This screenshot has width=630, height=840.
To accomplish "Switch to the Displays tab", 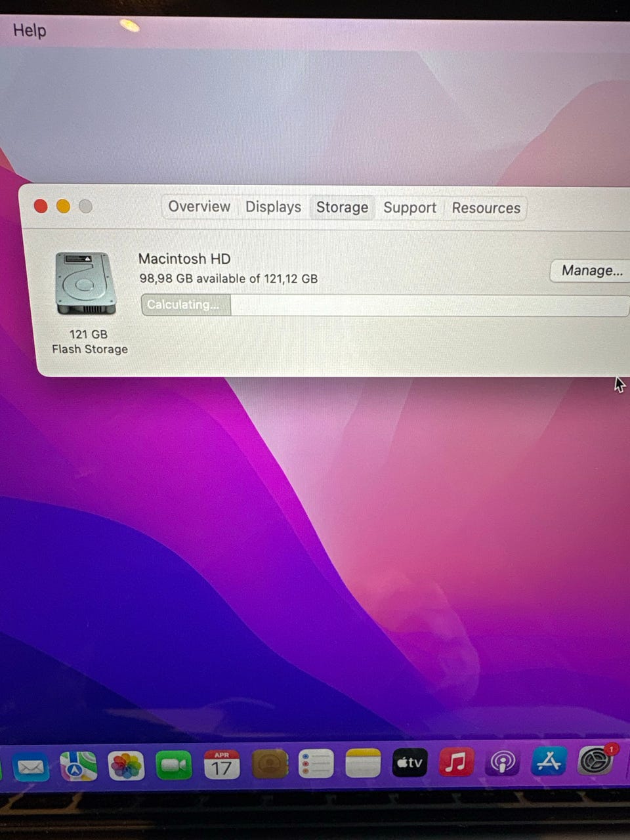I will point(273,207).
